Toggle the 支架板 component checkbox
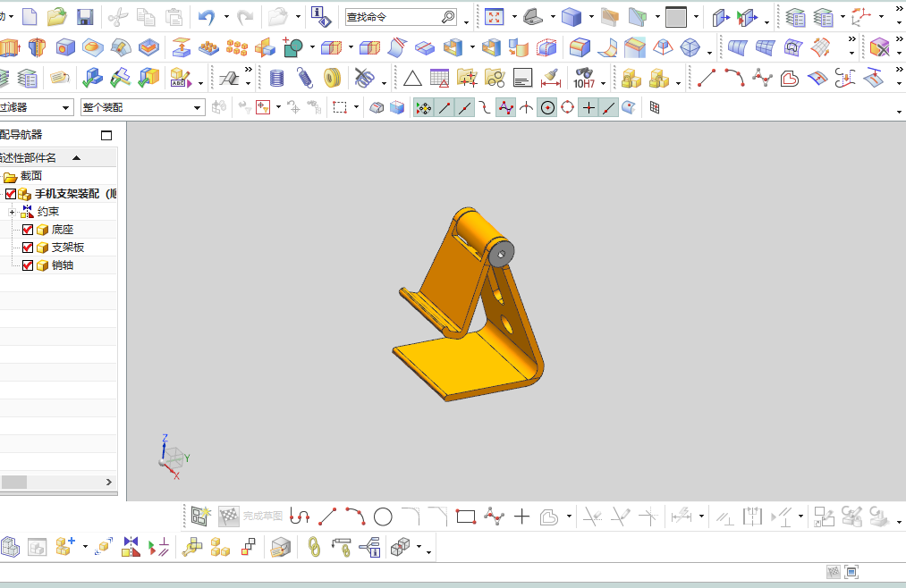906x588 pixels. 28,248
